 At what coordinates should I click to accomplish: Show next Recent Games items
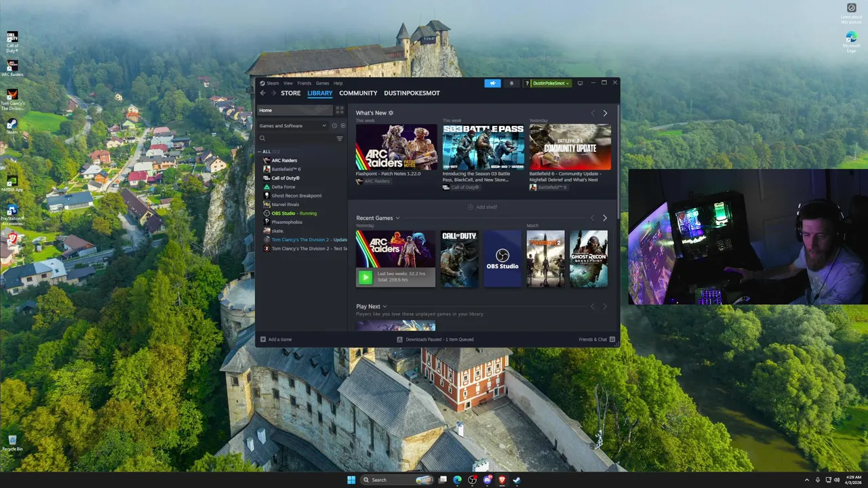pos(605,218)
